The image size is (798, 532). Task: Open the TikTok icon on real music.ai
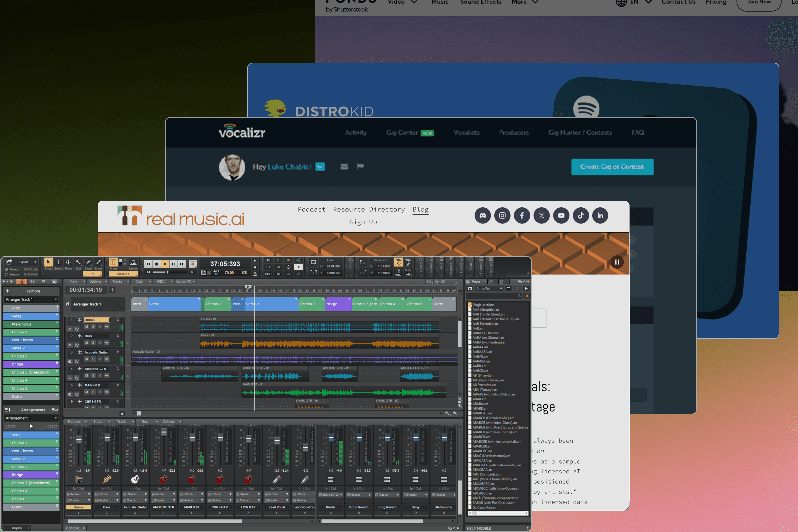(581, 215)
